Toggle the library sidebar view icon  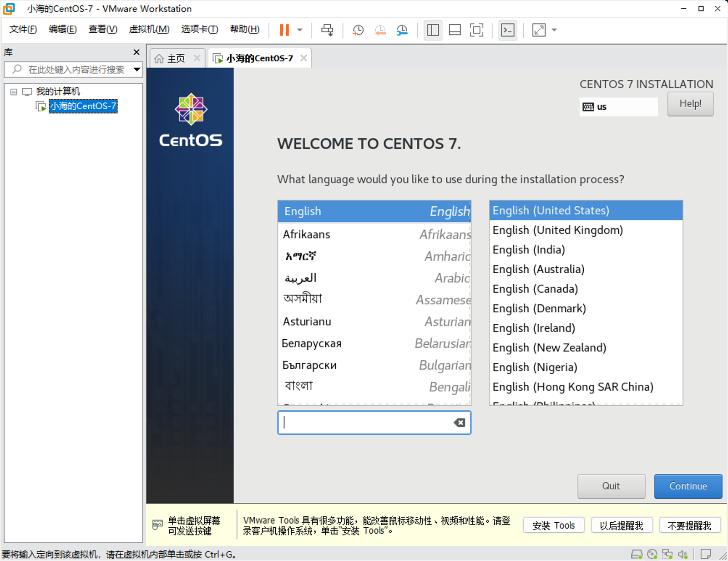[433, 30]
